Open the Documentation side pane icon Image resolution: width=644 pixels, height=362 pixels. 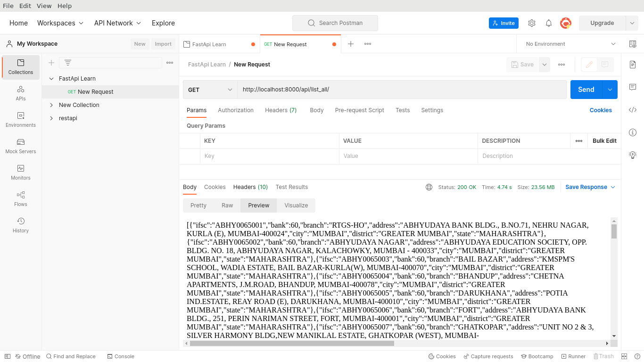pyautogui.click(x=633, y=65)
